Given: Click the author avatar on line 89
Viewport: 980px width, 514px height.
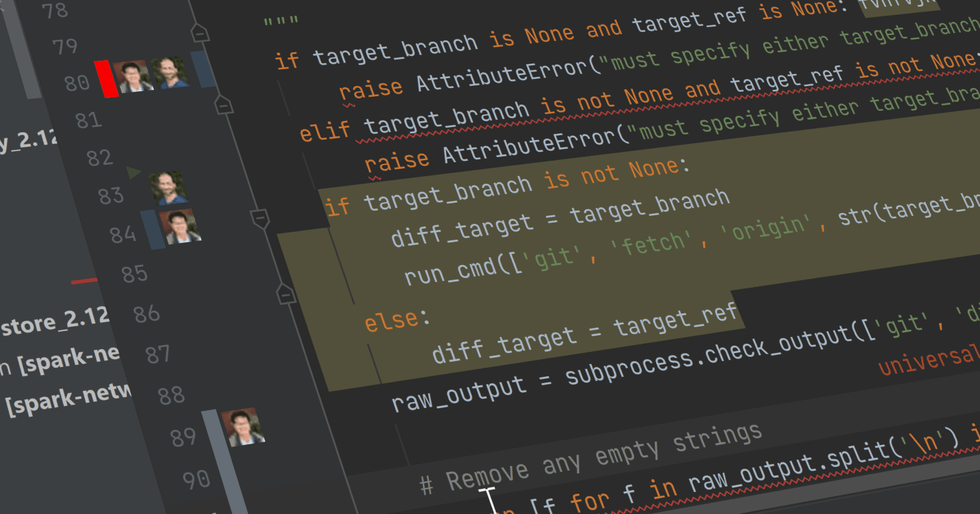Looking at the screenshot, I should 243,426.
